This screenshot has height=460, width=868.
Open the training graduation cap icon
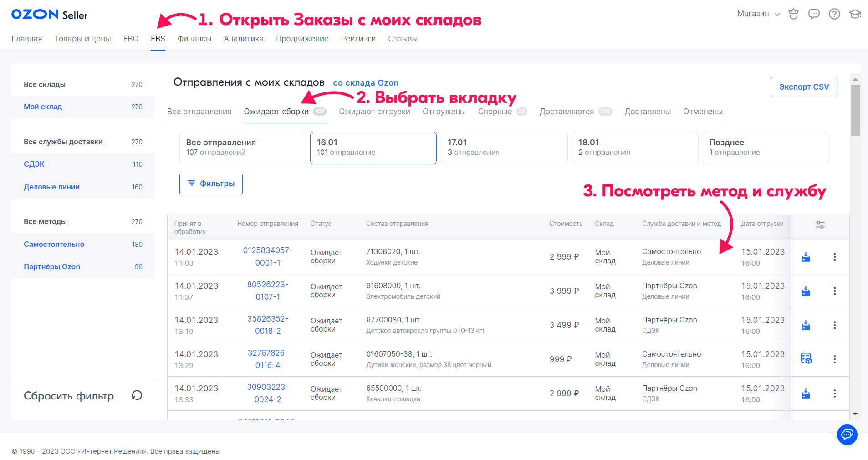tap(855, 14)
